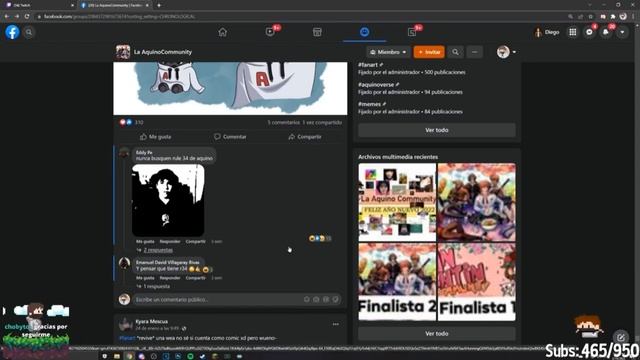
Task: Click Ver todo under recent media
Action: [437, 333]
